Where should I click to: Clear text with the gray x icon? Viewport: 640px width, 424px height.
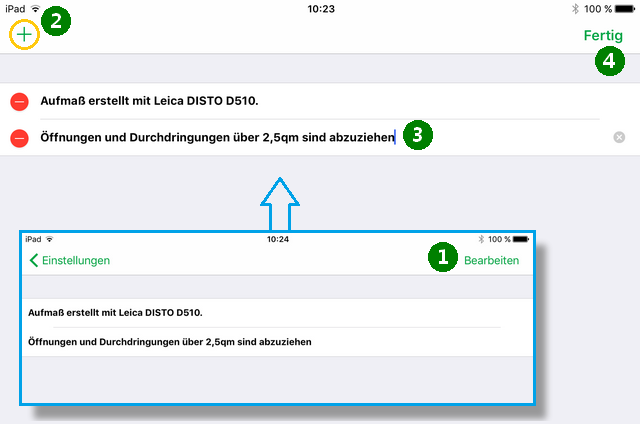click(x=619, y=137)
